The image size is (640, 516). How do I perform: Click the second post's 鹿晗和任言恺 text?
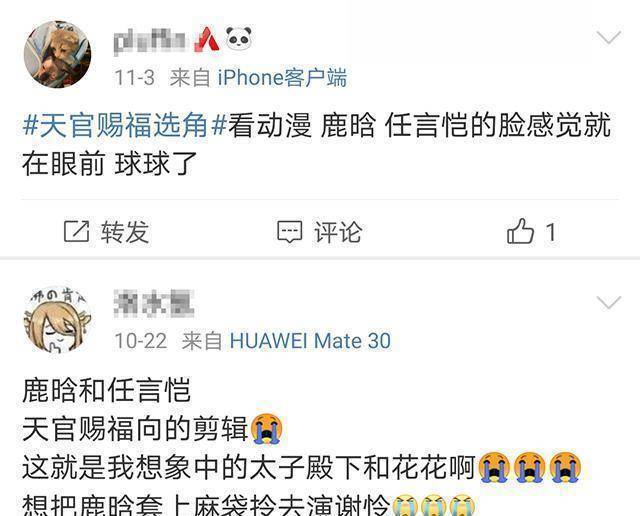(x=106, y=390)
